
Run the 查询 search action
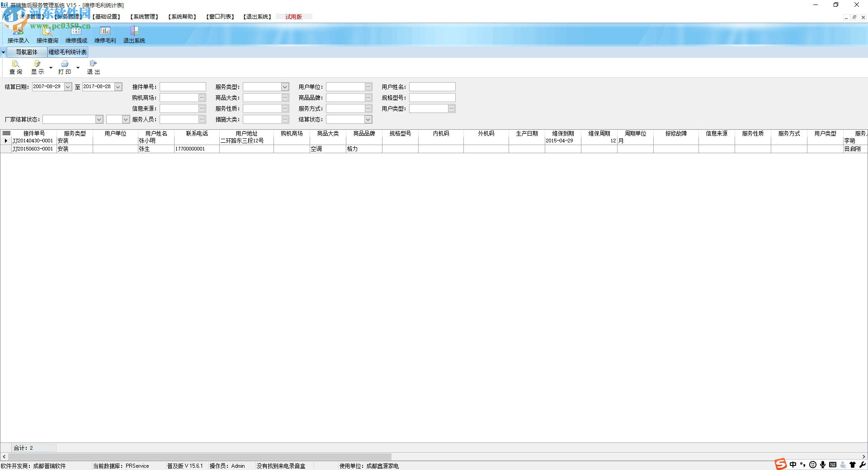point(16,67)
